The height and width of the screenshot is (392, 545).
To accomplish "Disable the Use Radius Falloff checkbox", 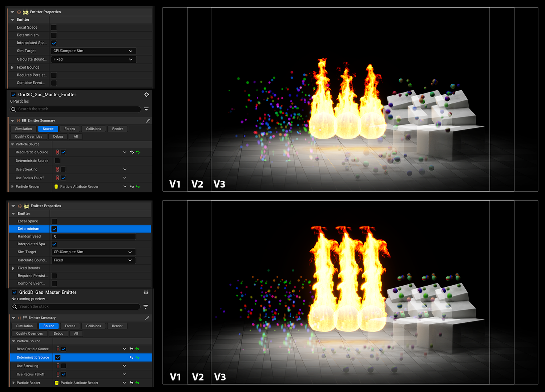I will click(x=63, y=177).
